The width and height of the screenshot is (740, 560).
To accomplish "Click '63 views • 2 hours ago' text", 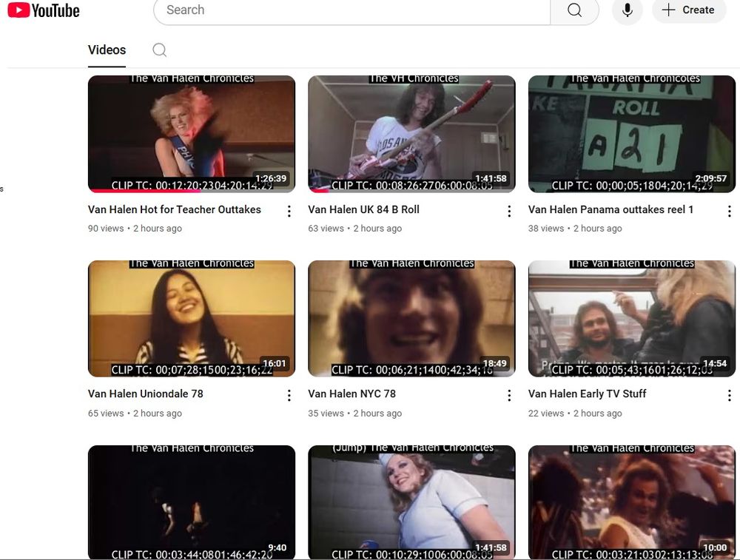I will coord(355,229).
